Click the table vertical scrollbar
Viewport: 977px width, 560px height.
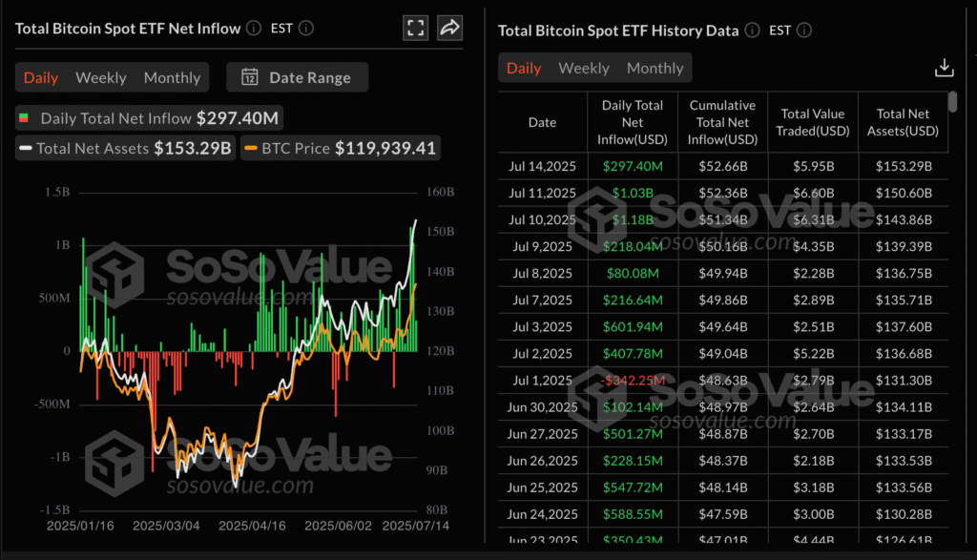pyautogui.click(x=952, y=103)
